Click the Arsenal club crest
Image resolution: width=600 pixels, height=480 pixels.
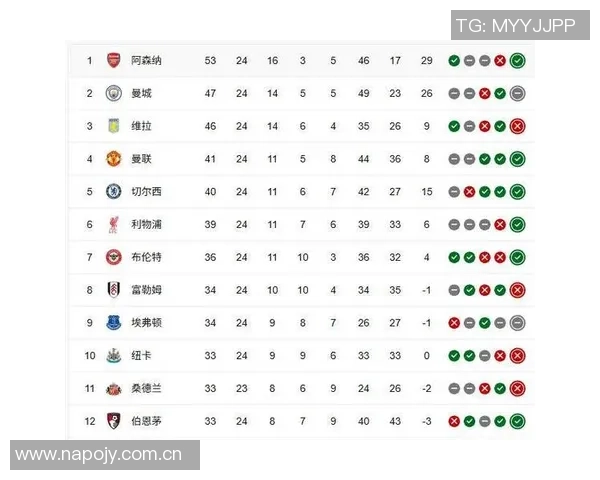point(113,61)
